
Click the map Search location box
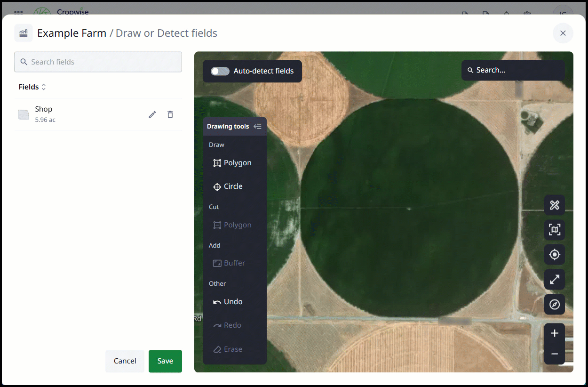[x=513, y=70]
